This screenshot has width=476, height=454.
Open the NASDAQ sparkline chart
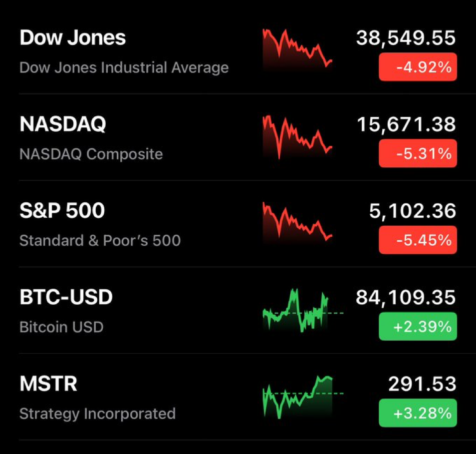pos(297,137)
